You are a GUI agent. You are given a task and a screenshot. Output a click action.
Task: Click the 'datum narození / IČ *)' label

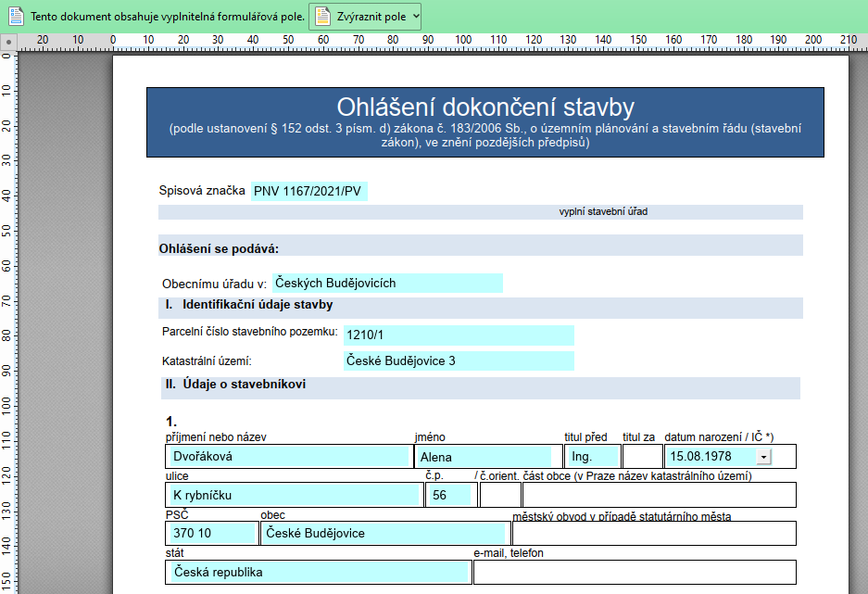pos(719,436)
